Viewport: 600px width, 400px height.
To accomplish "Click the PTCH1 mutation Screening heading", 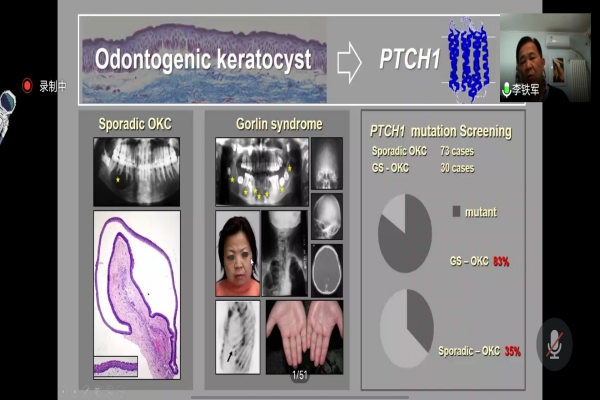I will tap(441, 131).
